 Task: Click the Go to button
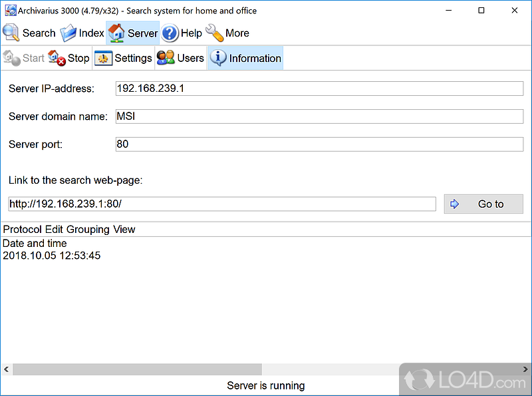tap(483, 204)
